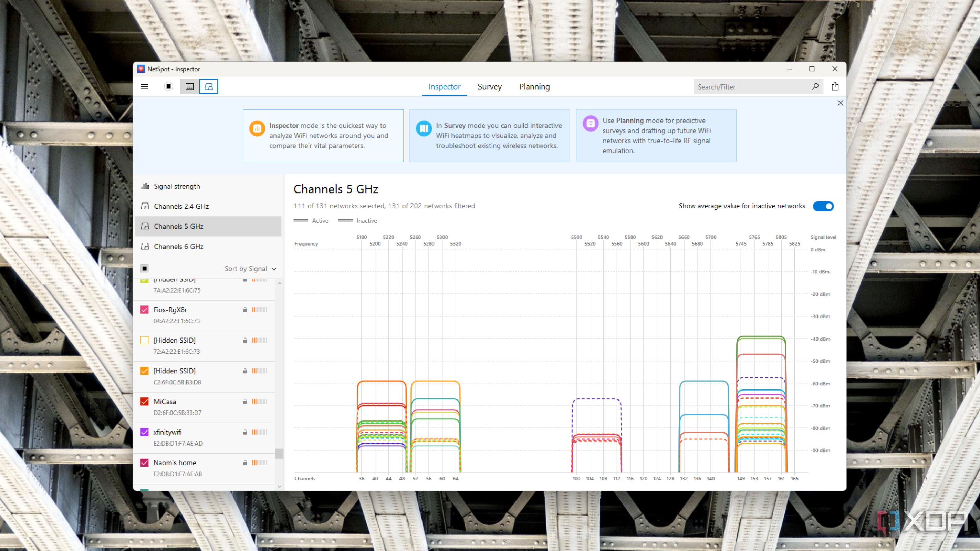The image size is (980, 551).
Task: Click signal bars for MiCasa
Action: 259,402
